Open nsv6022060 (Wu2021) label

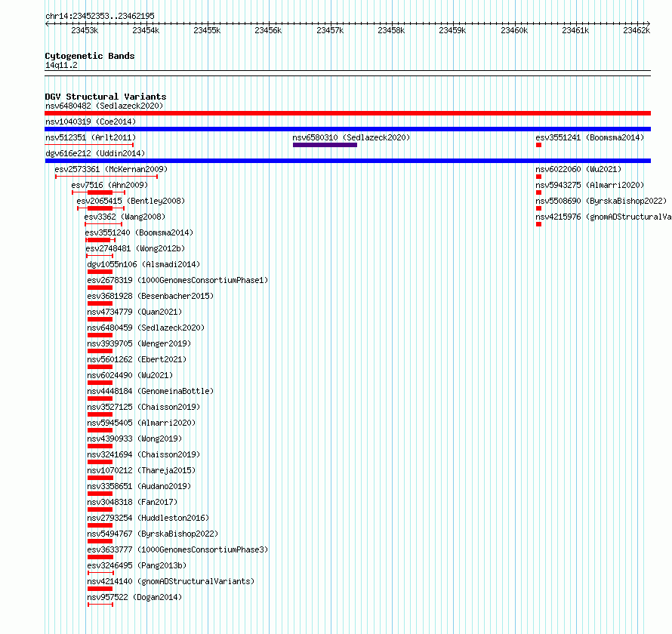pyautogui.click(x=578, y=169)
